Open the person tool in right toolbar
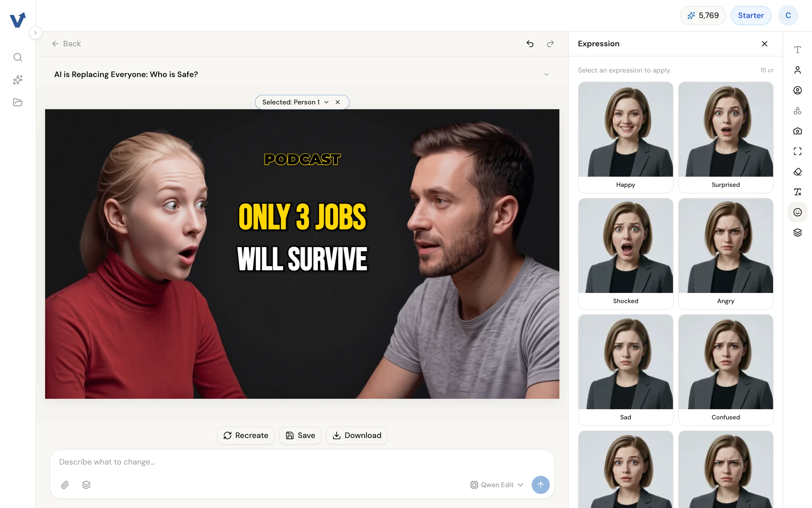 798,70
